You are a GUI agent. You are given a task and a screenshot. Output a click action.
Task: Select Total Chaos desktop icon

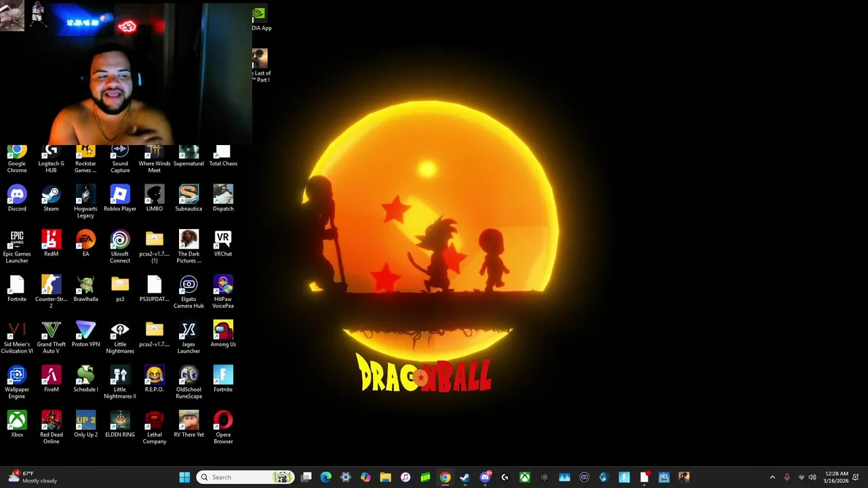coord(223,156)
